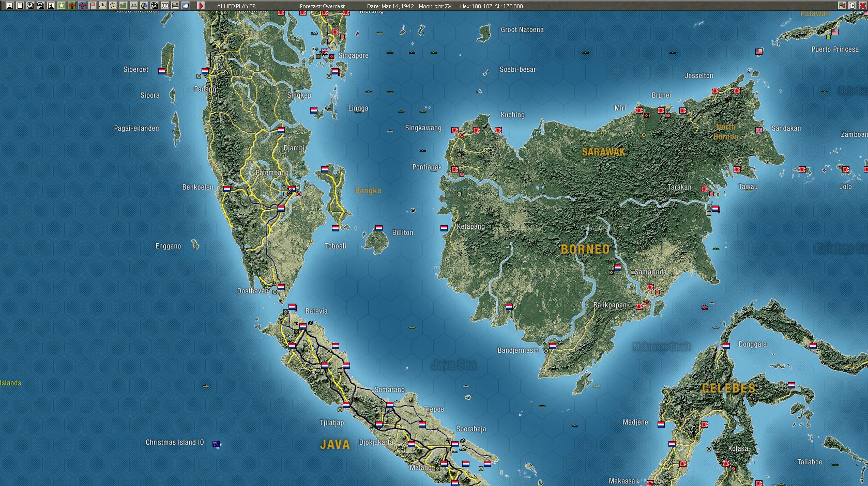
Task: Click the 'Moonlight: 7%' status text
Action: [435, 6]
